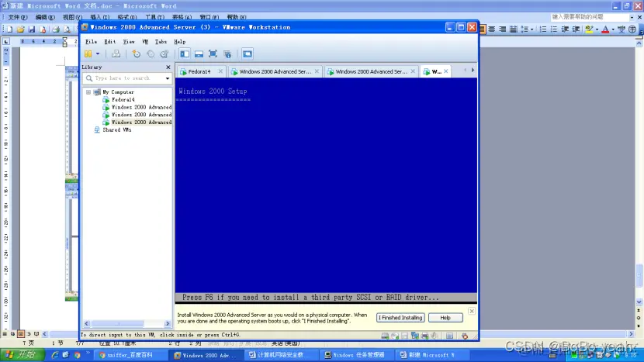Click bullet list icon in Word toolbar
644x362 pixels.
coord(554,29)
